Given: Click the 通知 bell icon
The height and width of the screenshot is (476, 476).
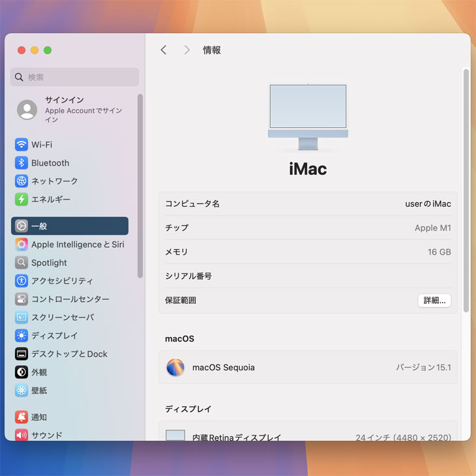Looking at the screenshot, I should 22,417.
